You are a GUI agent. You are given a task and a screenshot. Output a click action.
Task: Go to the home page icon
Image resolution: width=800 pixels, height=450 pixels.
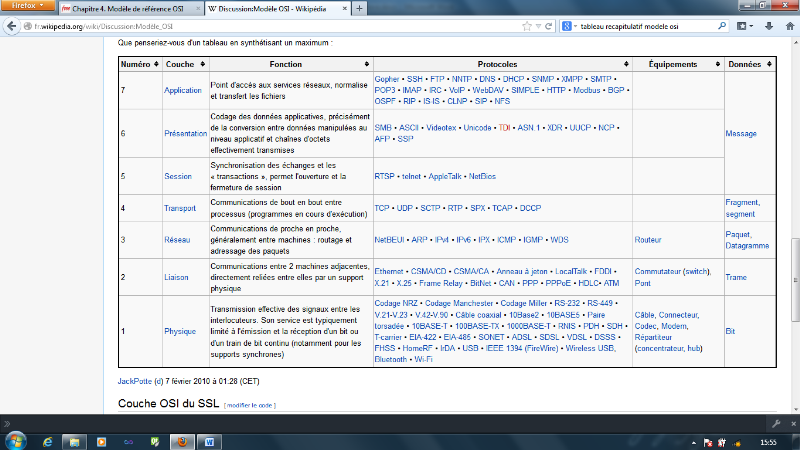point(790,26)
